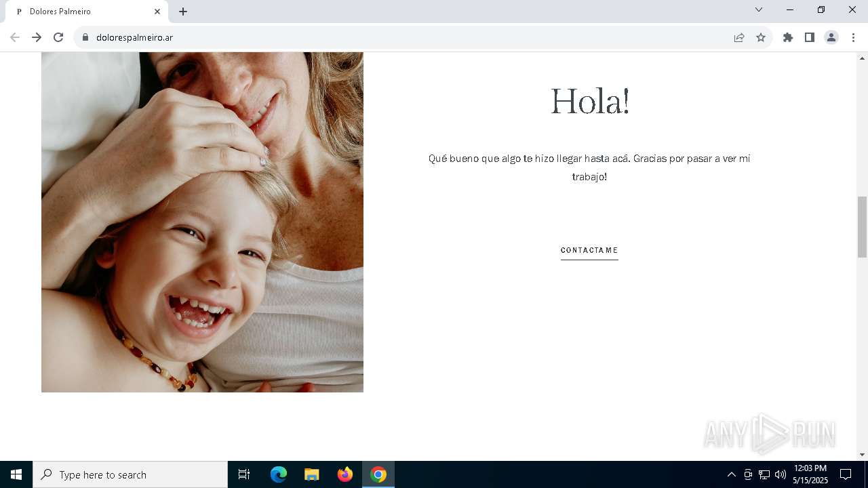Bookmark this tab with the star icon

point(761,37)
